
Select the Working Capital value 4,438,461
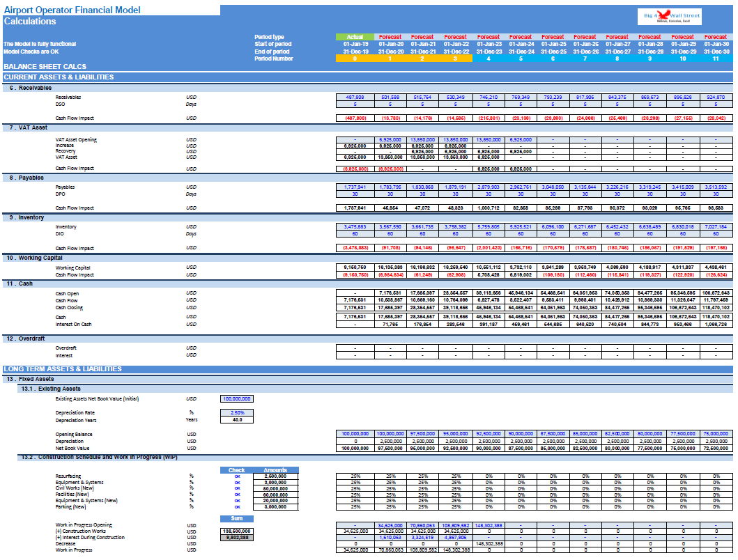coord(716,267)
